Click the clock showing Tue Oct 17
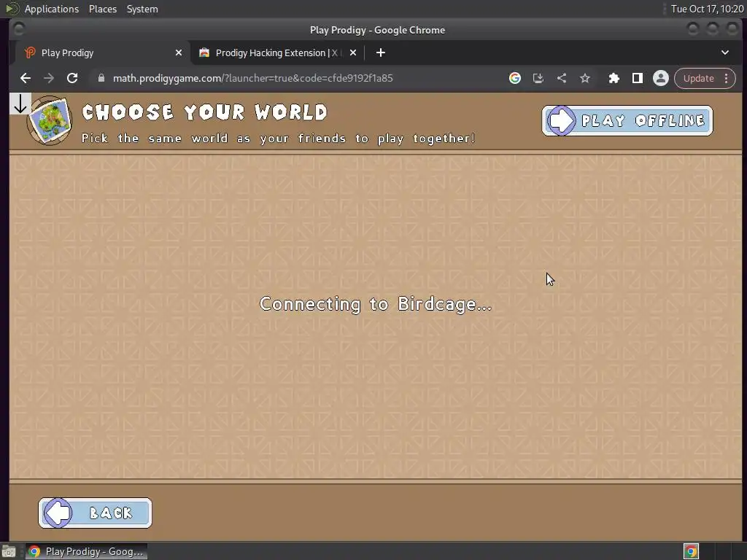This screenshot has width=747, height=560. click(x=707, y=9)
